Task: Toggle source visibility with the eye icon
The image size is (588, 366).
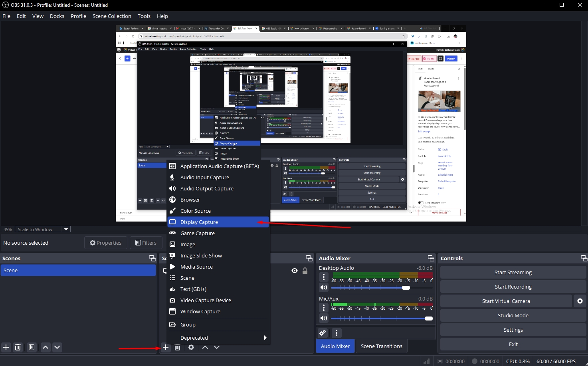Action: 295,271
